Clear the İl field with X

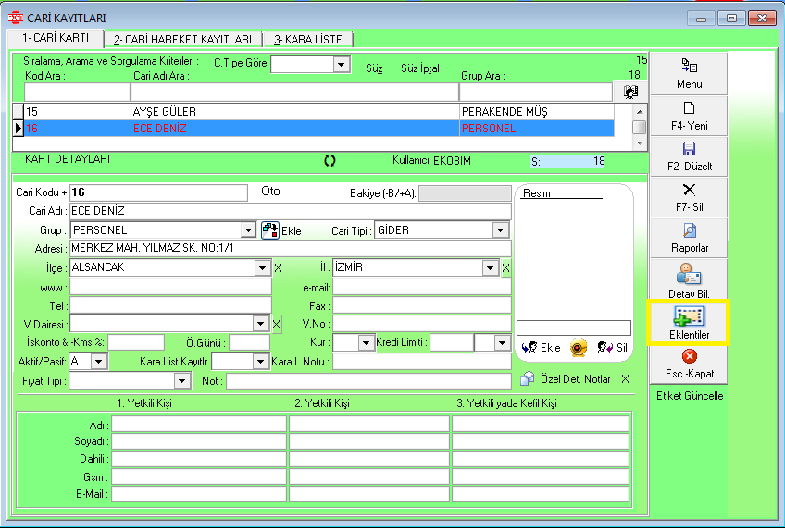pyautogui.click(x=505, y=268)
